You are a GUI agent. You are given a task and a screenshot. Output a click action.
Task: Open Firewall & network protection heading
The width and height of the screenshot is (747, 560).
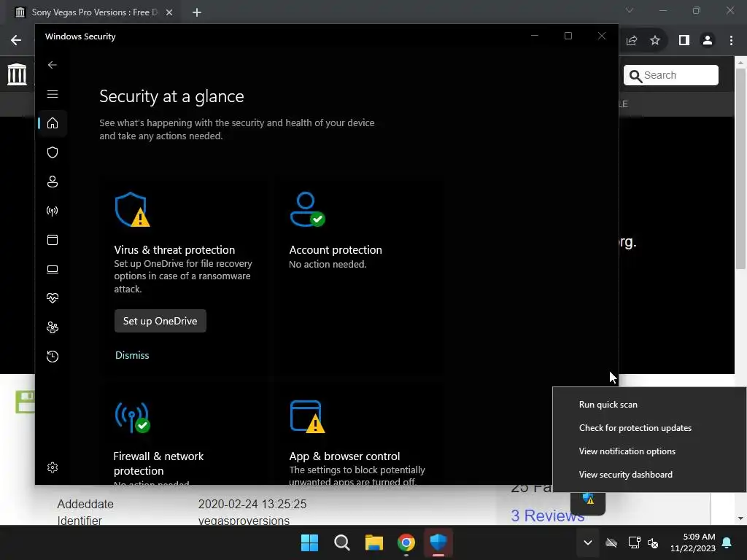(158, 463)
